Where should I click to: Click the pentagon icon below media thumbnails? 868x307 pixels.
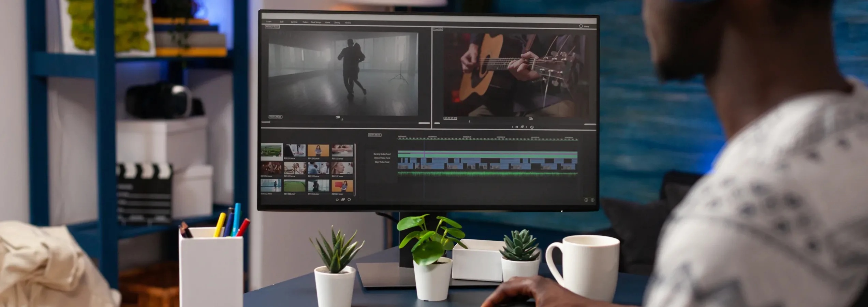[x=349, y=200]
